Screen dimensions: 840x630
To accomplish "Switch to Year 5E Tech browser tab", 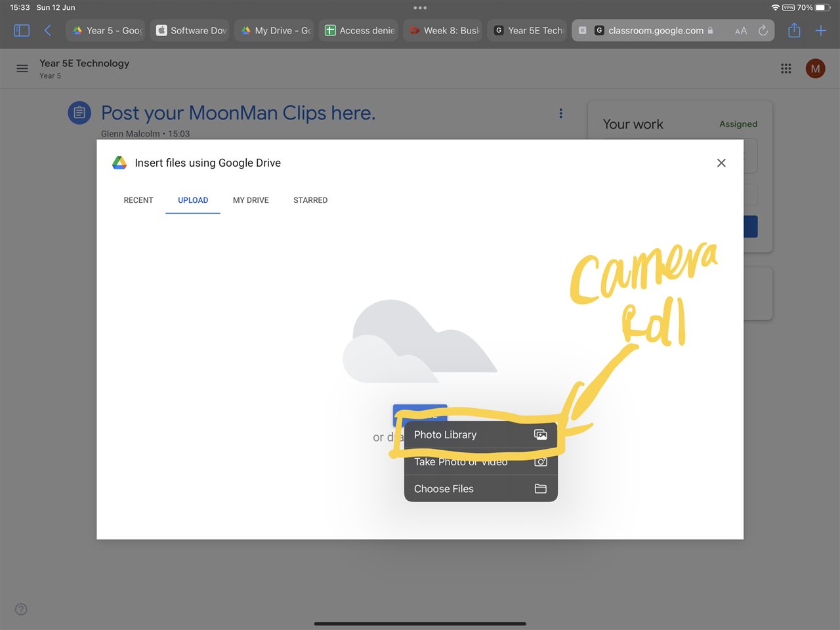I will (x=527, y=30).
